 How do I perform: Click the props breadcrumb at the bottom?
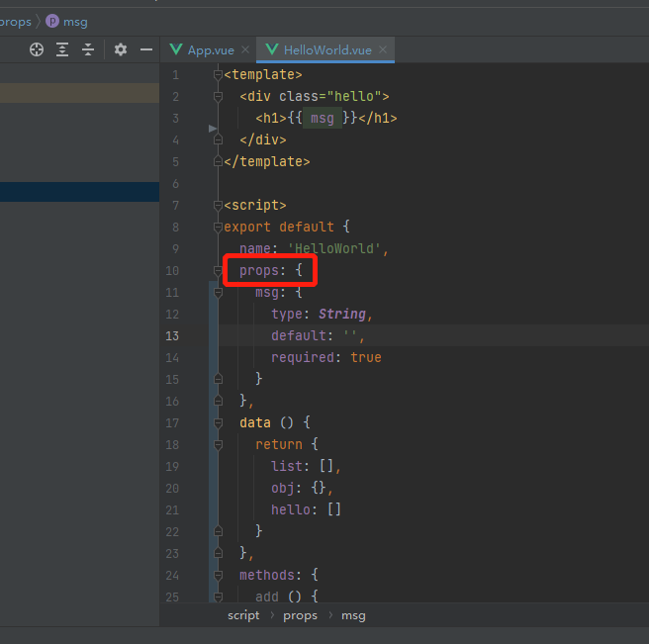pos(300,616)
